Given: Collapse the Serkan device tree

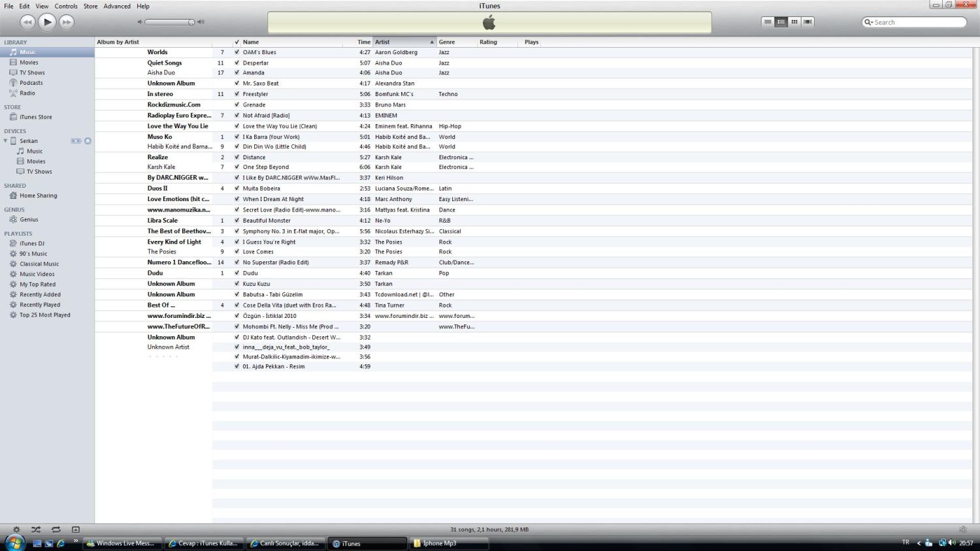Looking at the screenshot, I should click(5, 141).
